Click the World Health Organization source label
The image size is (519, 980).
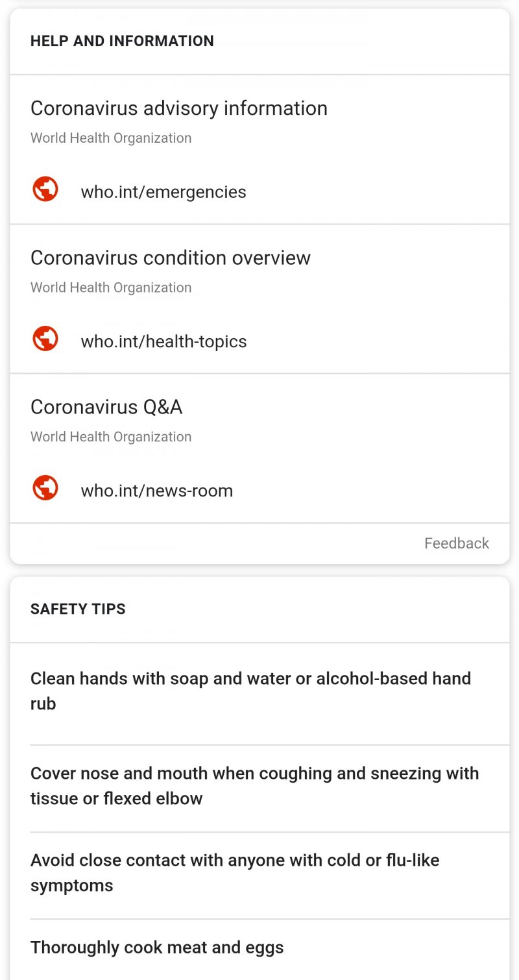point(110,138)
